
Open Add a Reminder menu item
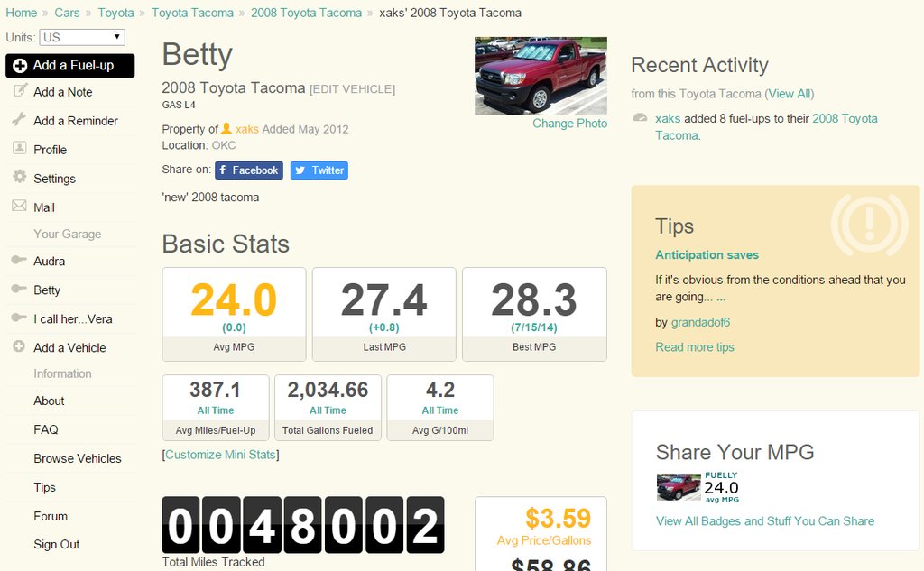point(76,121)
